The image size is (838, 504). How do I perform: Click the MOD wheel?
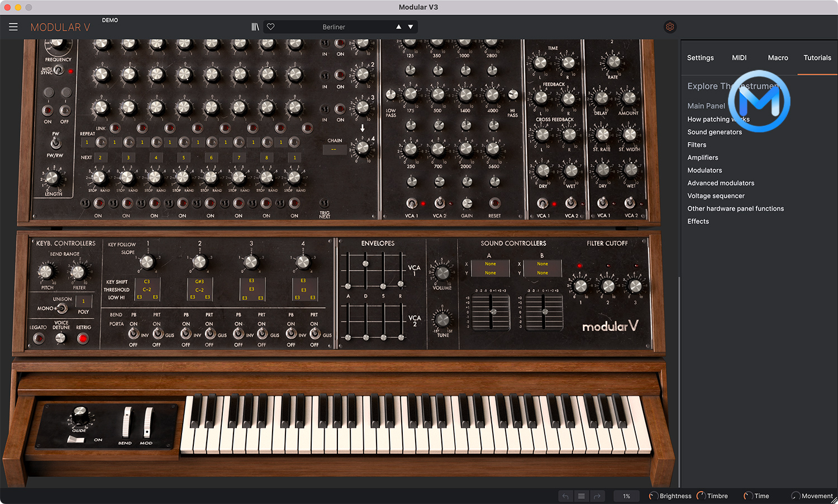[147, 422]
